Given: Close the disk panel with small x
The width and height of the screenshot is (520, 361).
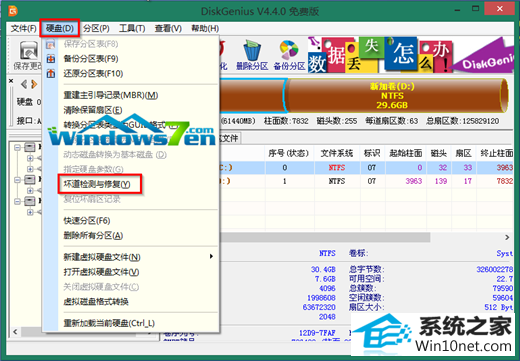Looking at the screenshot, I should [x=11, y=81].
